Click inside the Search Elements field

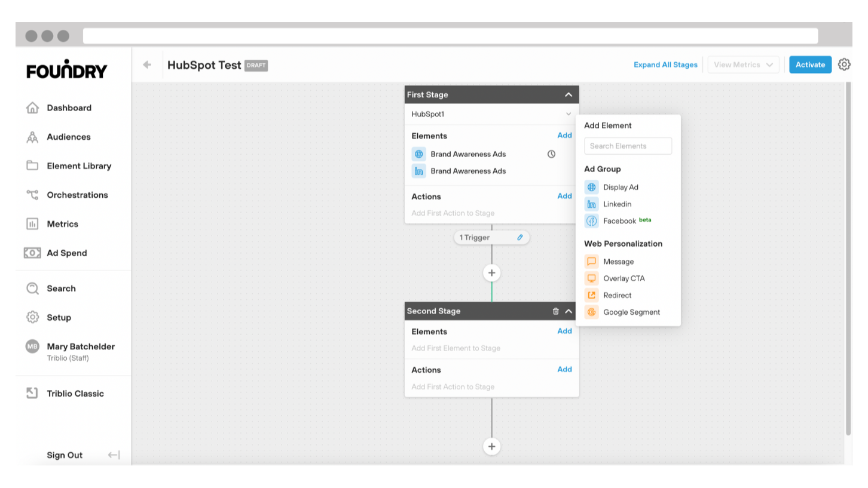pos(628,145)
